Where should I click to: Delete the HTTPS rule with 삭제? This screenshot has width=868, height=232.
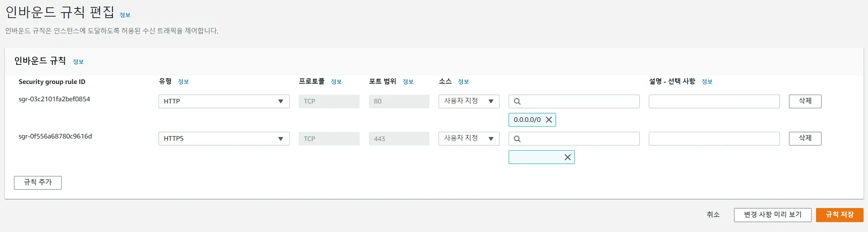point(805,138)
